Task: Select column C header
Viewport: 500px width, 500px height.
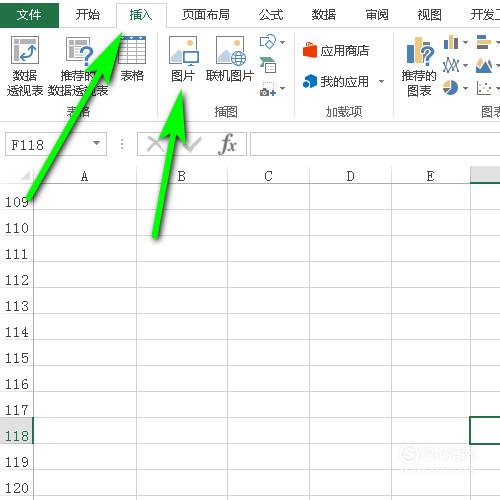Action: tap(268, 175)
